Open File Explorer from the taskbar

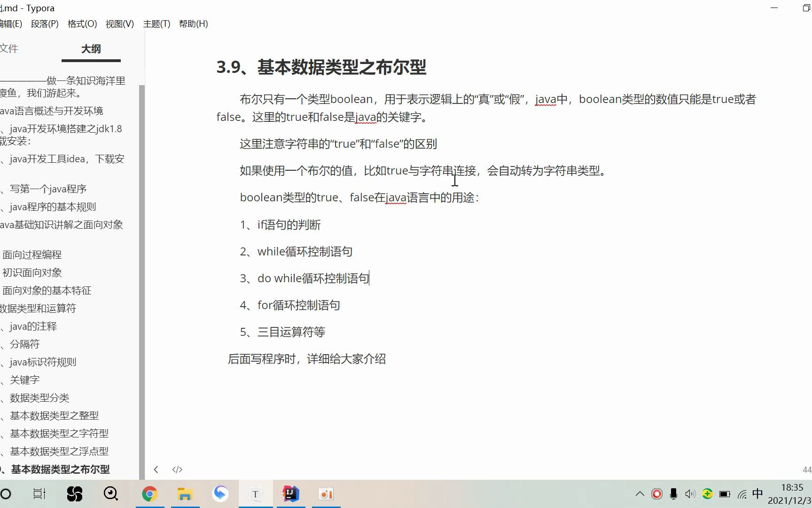coord(185,494)
